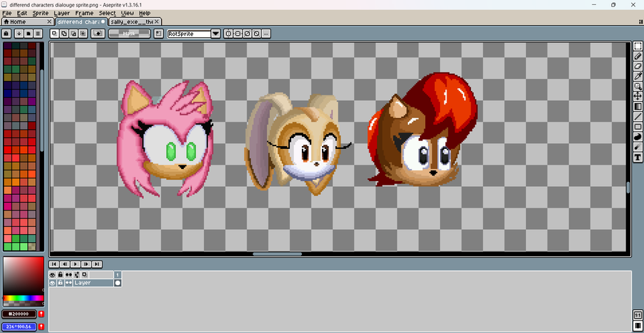
Task: Go to the previous frame
Action: pos(64,264)
